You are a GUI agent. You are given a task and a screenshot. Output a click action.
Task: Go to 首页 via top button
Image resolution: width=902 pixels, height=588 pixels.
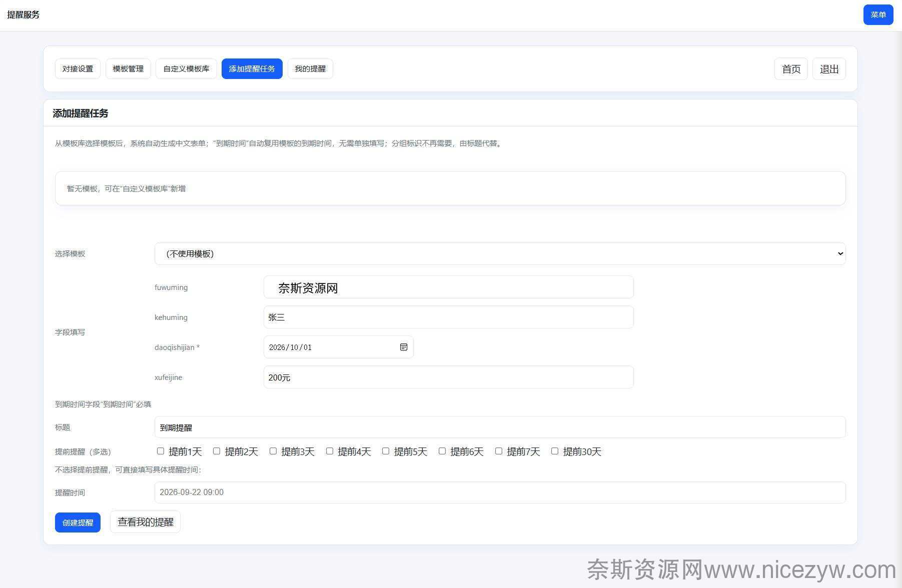pos(791,69)
